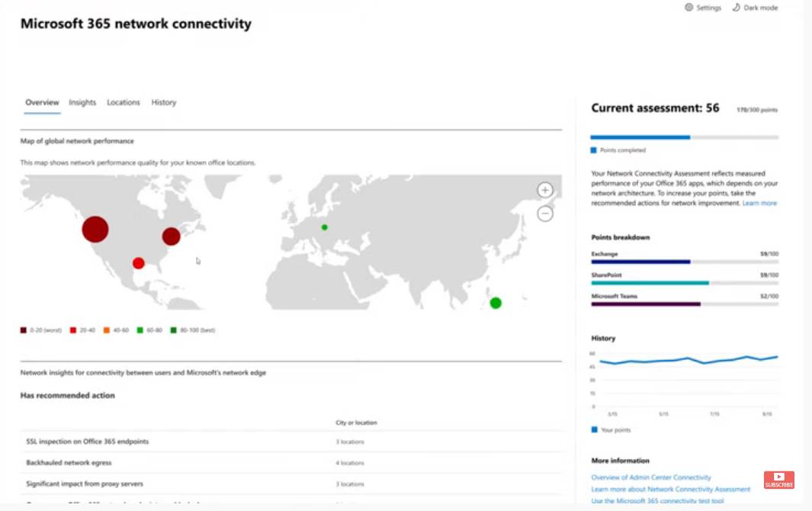The width and height of the screenshot is (812, 511).
Task: Open Learn more about Network Connectivity Assessment
Action: click(670, 489)
